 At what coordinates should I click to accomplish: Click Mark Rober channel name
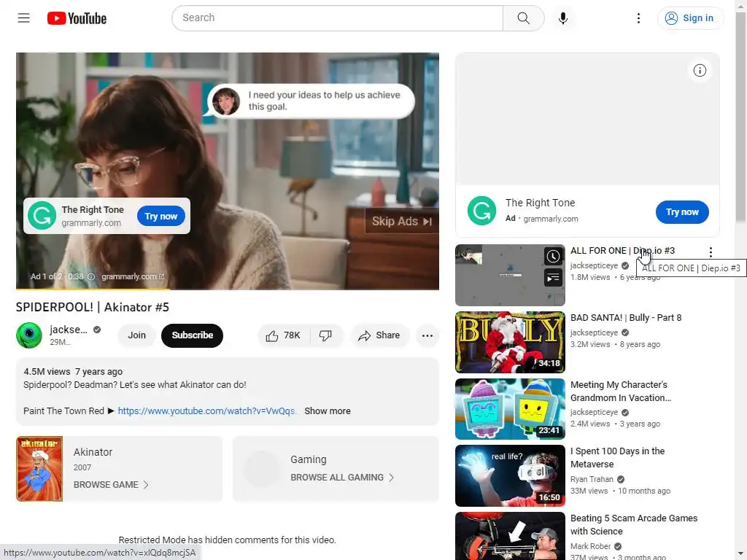point(590,546)
